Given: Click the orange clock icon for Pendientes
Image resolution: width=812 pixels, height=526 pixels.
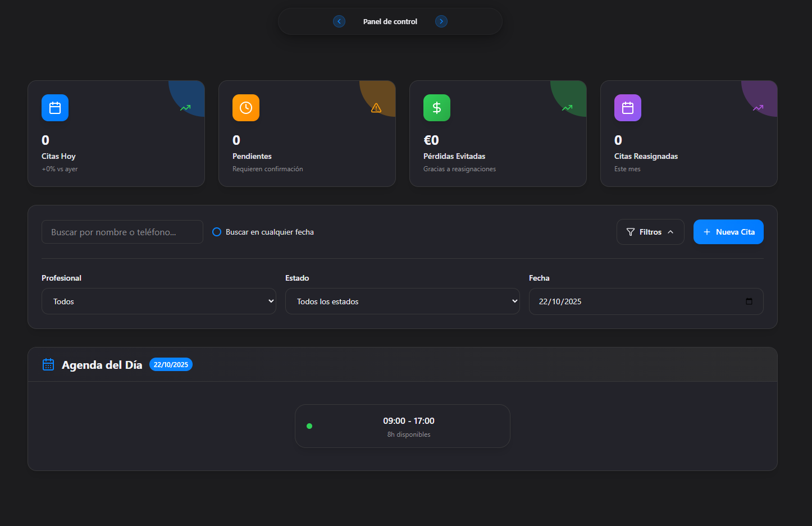Looking at the screenshot, I should tap(246, 108).
